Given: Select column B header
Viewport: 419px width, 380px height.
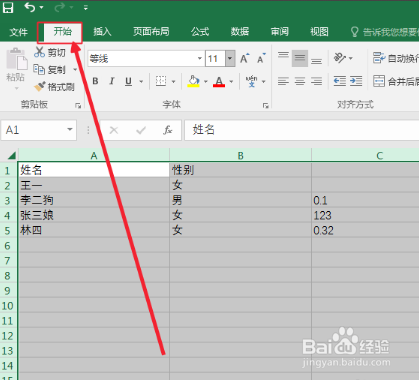Looking at the screenshot, I should pyautogui.click(x=240, y=156).
